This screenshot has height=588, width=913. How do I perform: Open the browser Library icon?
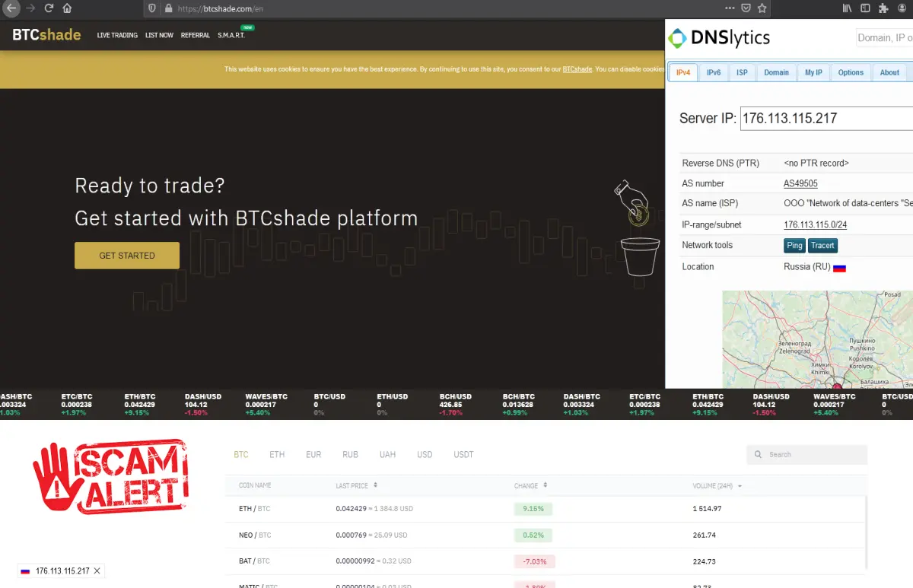[x=846, y=8]
